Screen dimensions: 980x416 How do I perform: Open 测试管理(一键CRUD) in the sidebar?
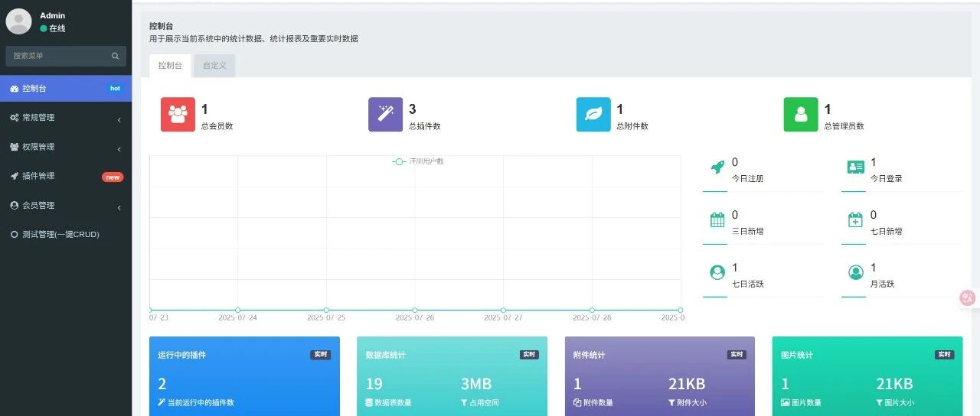click(x=66, y=235)
